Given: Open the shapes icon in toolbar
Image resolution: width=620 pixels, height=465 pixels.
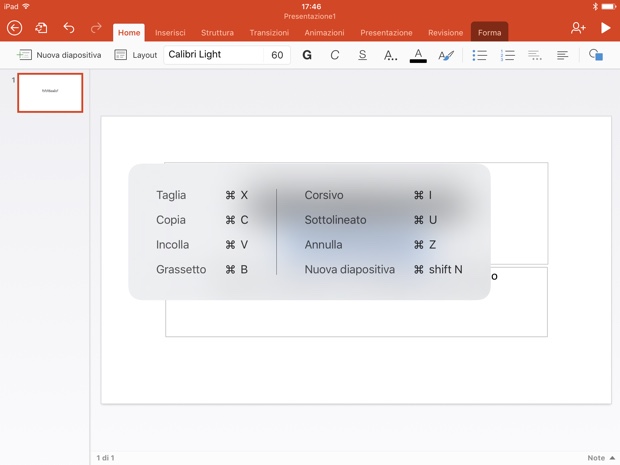Looking at the screenshot, I should tap(596, 55).
